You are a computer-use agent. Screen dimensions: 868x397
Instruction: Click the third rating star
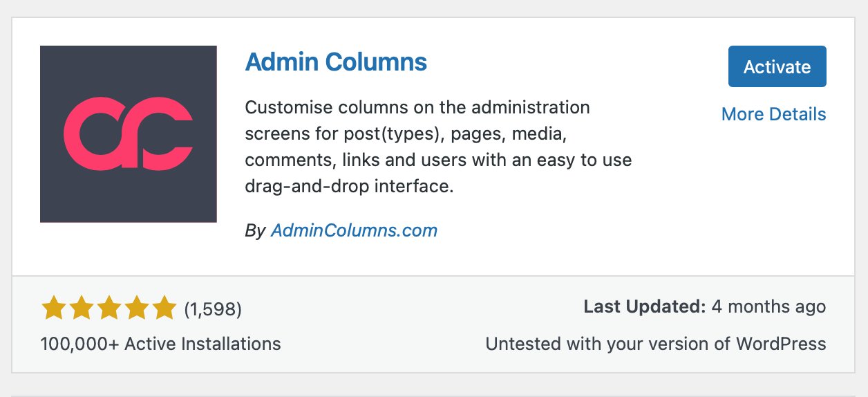tap(109, 308)
